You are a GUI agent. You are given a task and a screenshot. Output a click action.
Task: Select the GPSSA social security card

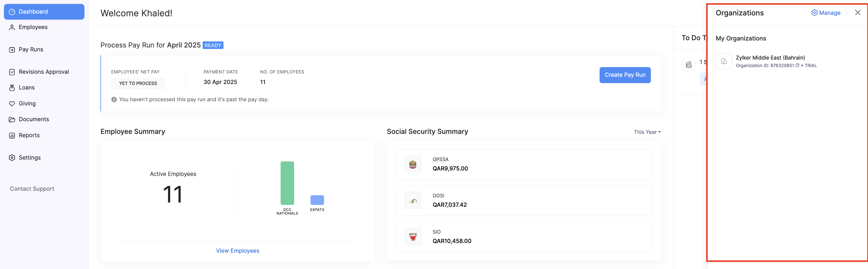[x=523, y=164]
